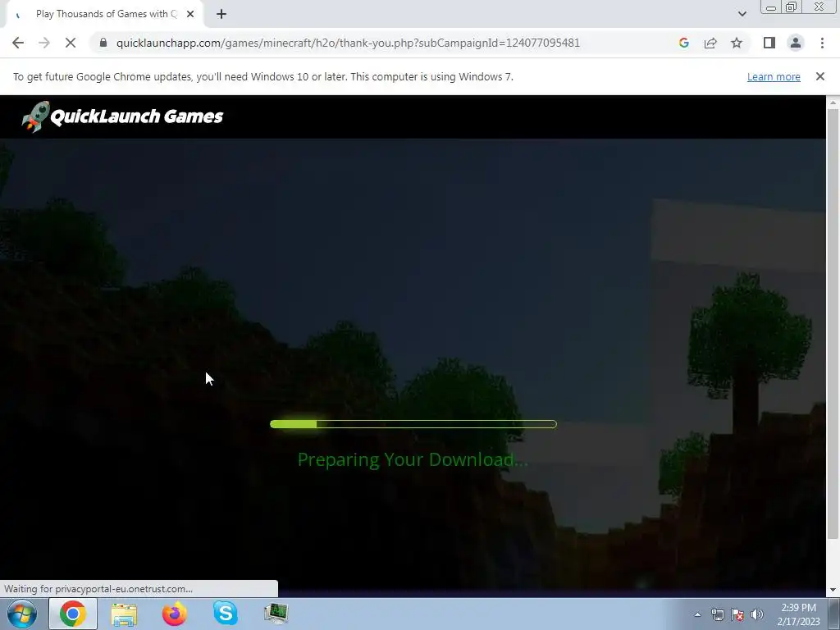
Task: Open the Chrome side panel
Action: pos(769,43)
